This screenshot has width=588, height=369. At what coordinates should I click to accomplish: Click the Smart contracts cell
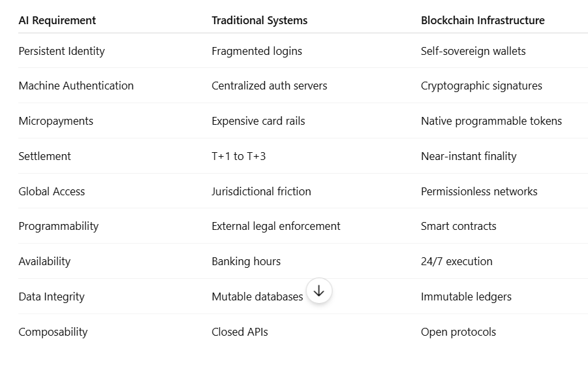[x=459, y=226]
